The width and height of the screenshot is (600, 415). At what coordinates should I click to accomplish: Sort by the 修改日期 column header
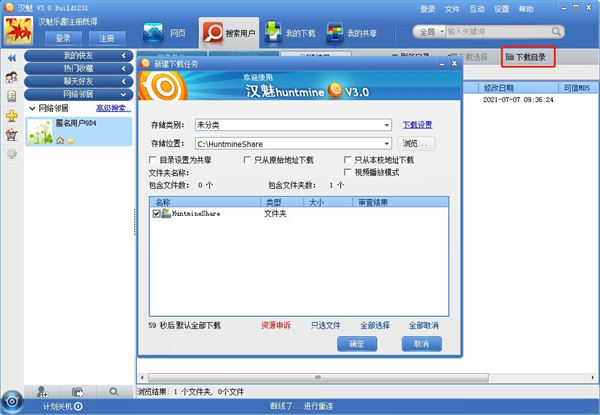click(518, 88)
